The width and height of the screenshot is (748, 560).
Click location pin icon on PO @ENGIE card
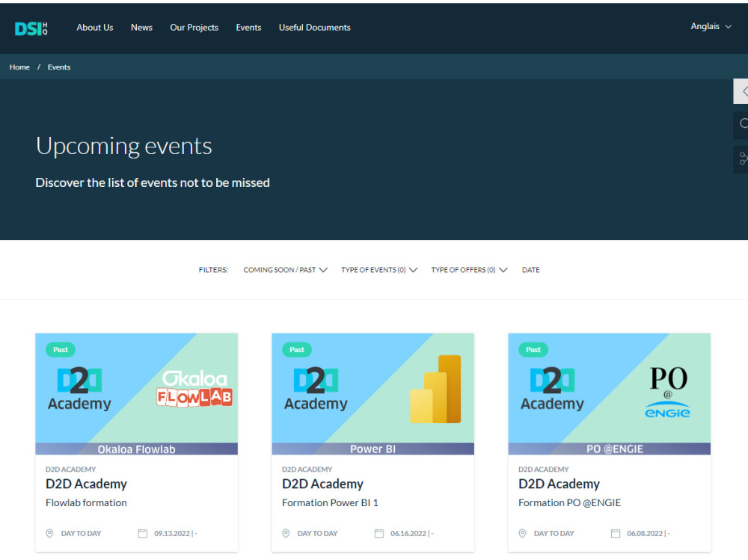[522, 533]
